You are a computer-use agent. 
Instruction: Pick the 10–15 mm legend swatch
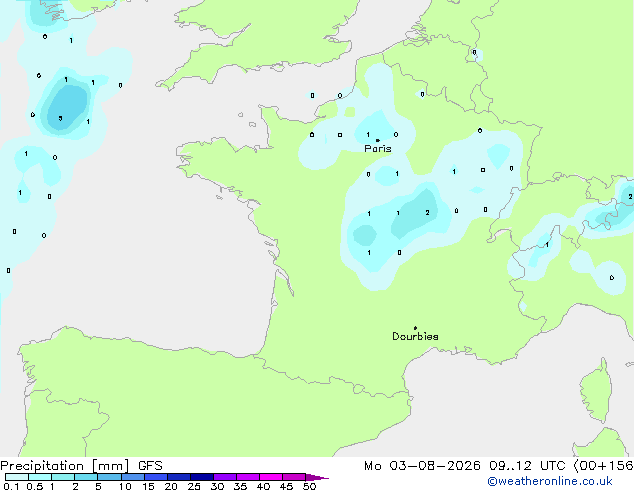133,477
